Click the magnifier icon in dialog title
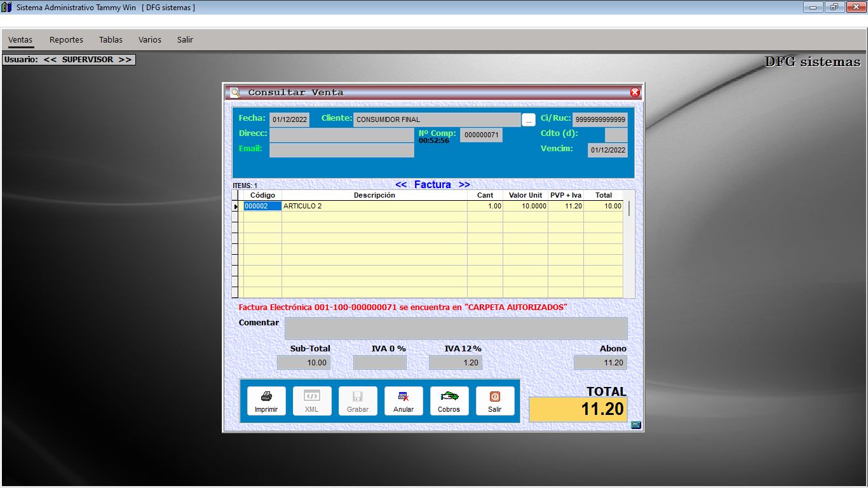The height and width of the screenshot is (488, 868). click(x=235, y=92)
